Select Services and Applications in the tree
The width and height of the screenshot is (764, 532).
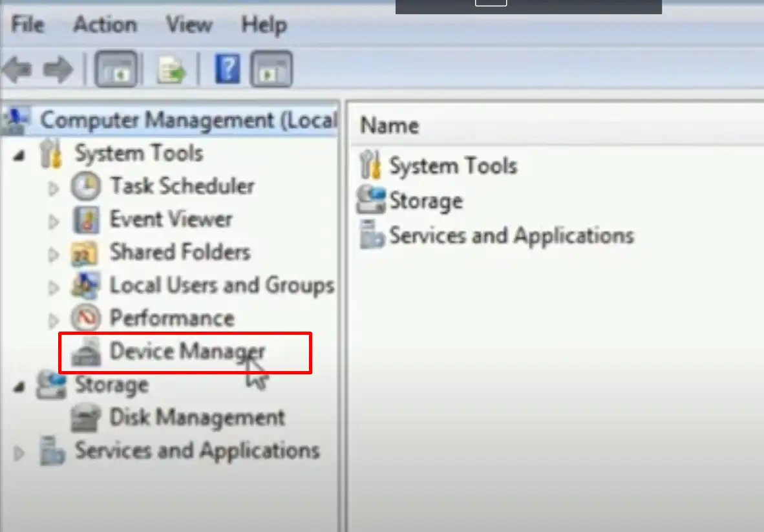click(x=197, y=451)
